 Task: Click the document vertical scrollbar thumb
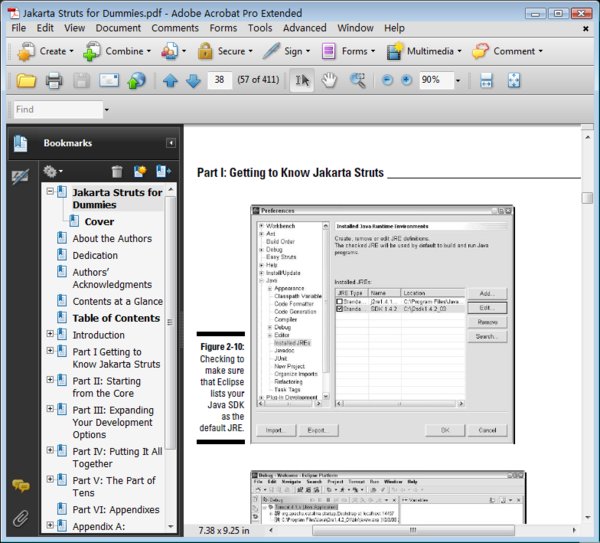pyautogui.click(x=587, y=198)
